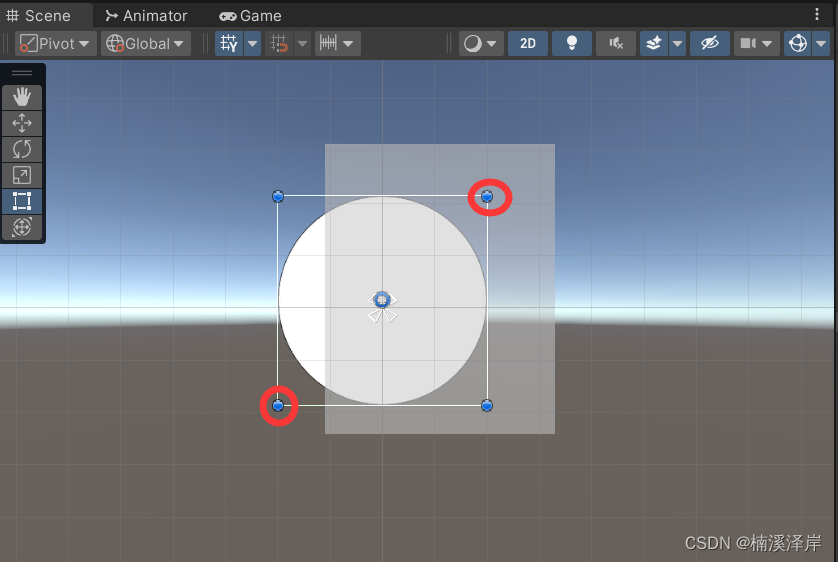Toggle grid visibility button
The image size is (838, 562).
[x=229, y=43]
